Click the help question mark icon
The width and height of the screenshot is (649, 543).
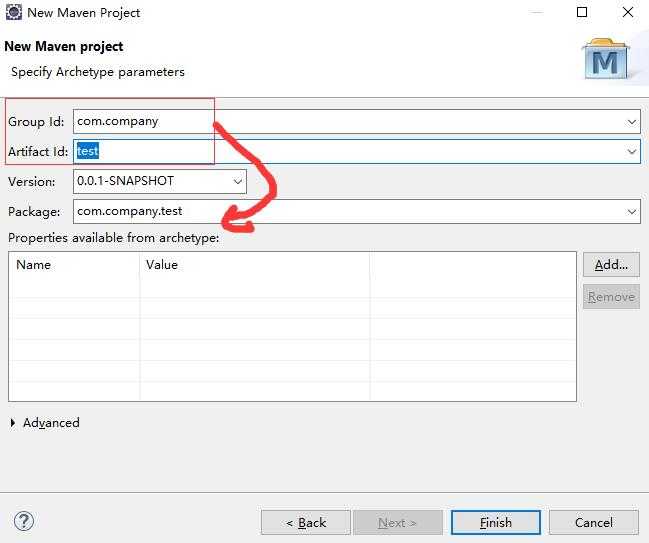[24, 521]
